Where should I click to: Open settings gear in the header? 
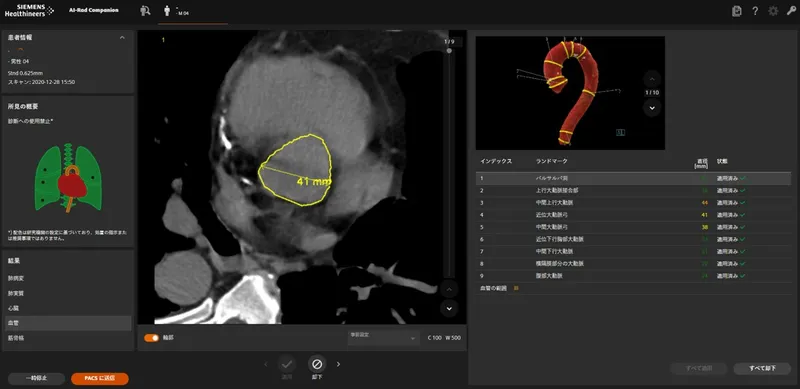point(773,11)
